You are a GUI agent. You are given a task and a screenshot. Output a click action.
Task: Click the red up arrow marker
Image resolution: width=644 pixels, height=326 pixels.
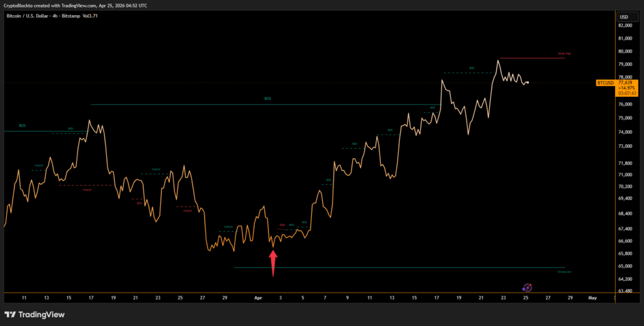[273, 262]
